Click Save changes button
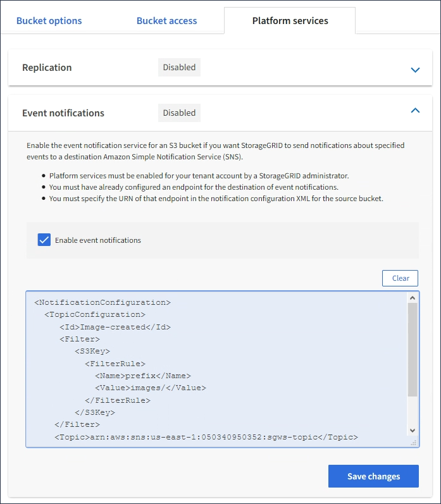 click(x=373, y=476)
